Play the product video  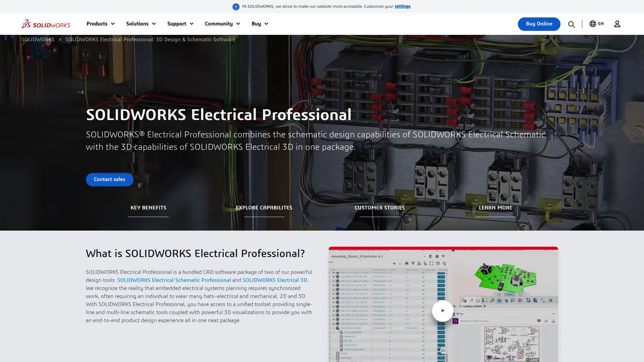pyautogui.click(x=442, y=311)
